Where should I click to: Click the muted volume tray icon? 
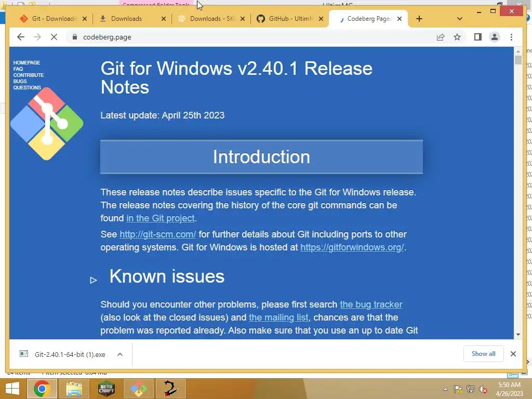click(483, 389)
